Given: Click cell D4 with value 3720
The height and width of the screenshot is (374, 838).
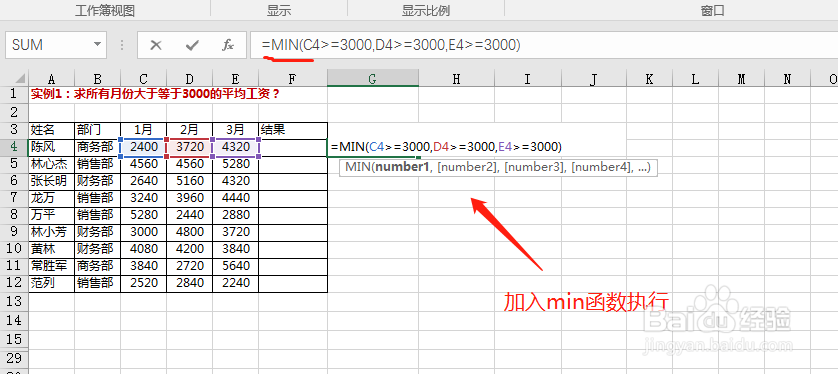Looking at the screenshot, I should pyautogui.click(x=189, y=147).
